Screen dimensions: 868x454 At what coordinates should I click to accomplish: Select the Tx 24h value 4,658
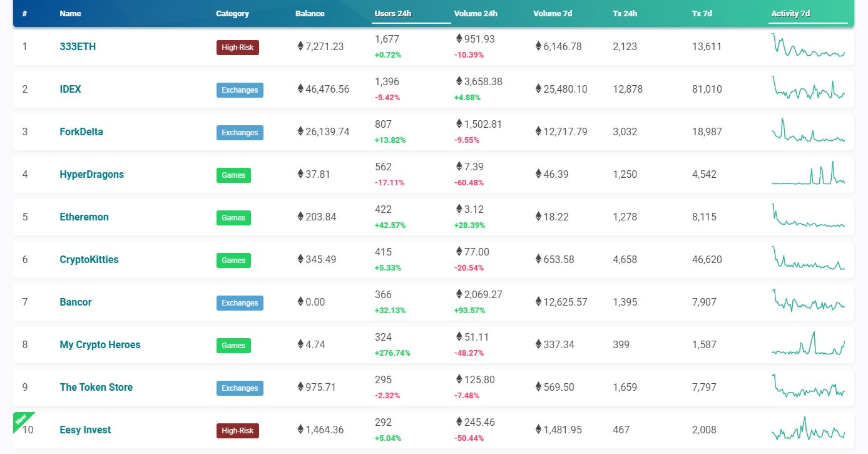[x=625, y=260]
